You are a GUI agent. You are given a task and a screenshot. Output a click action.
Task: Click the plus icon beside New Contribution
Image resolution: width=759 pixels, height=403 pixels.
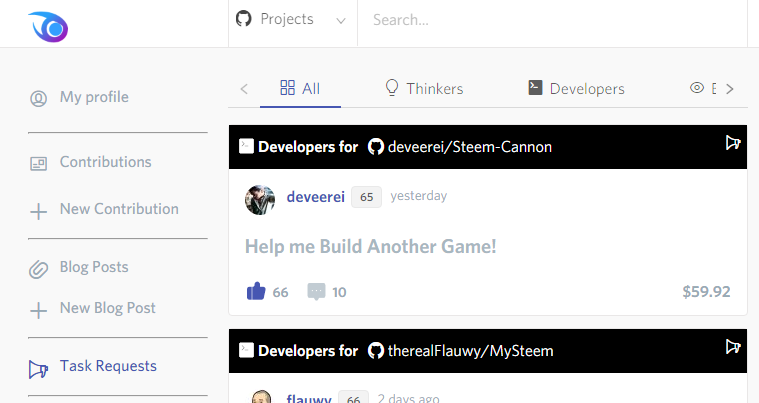click(x=38, y=211)
